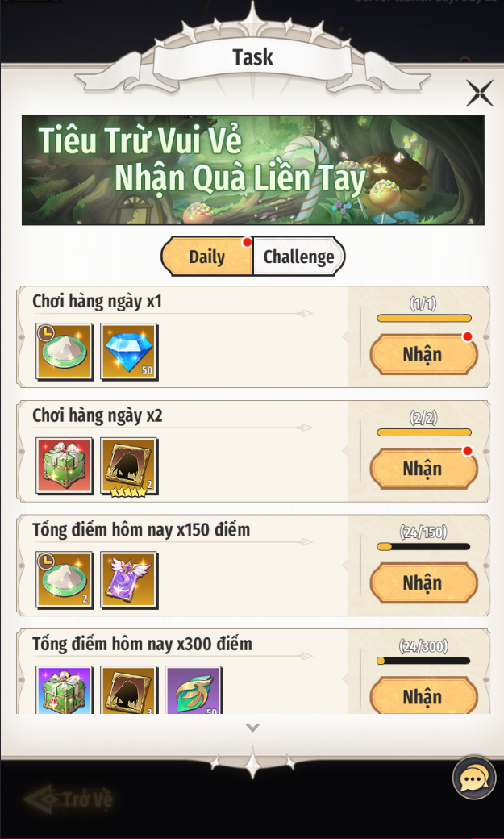Tap the hero shard x3 reward
Screen dimensions: 504x839
click(129, 690)
